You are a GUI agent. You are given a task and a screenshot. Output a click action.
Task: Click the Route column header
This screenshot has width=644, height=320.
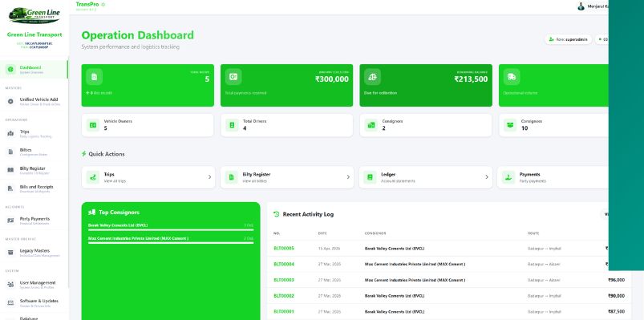coord(533,233)
